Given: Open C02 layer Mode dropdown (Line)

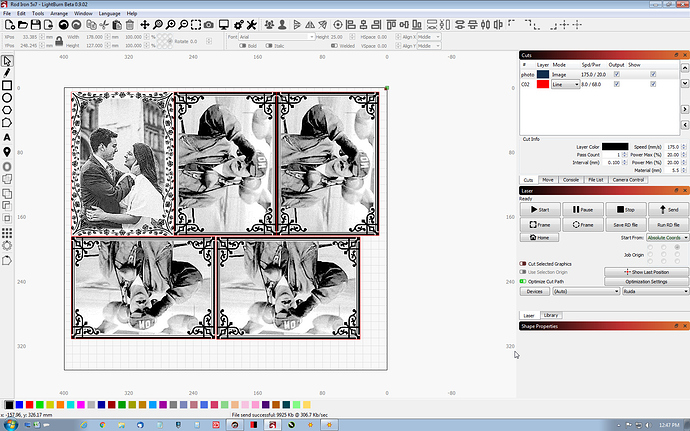Looking at the screenshot, I should pos(565,84).
